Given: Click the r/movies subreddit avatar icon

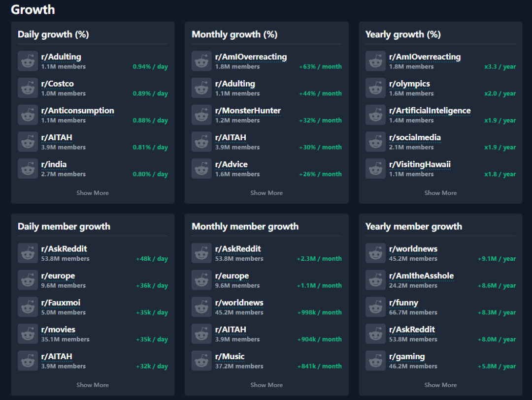Looking at the screenshot, I should 28,334.
